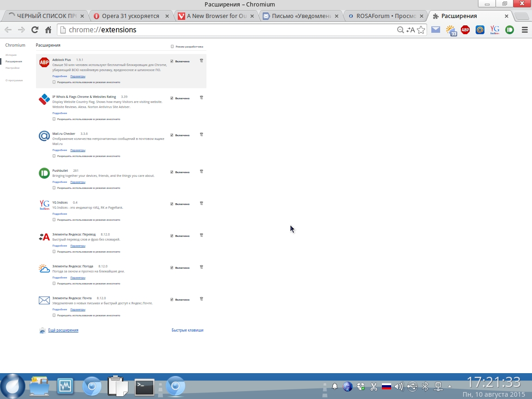Open the Yandex Weather toolbar icon

click(x=451, y=30)
